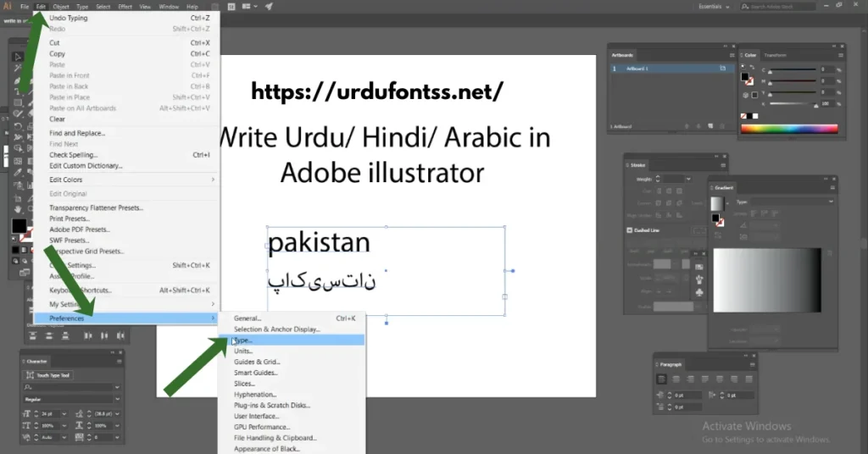The height and width of the screenshot is (454, 868).
Task: Open the Regular font style dropdown
Action: tap(117, 399)
